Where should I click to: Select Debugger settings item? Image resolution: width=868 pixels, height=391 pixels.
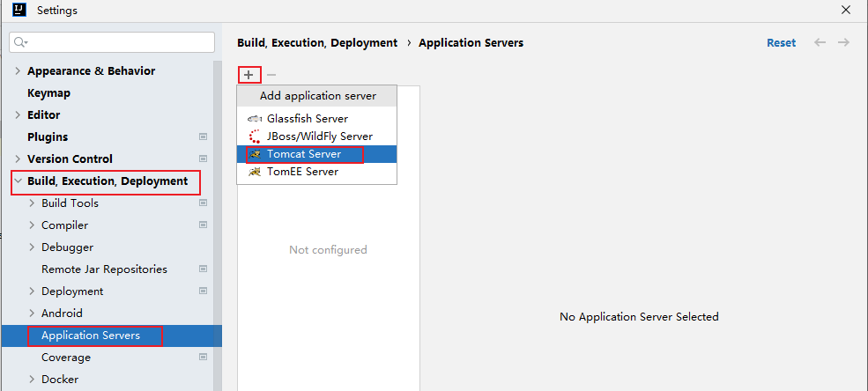pyautogui.click(x=68, y=247)
